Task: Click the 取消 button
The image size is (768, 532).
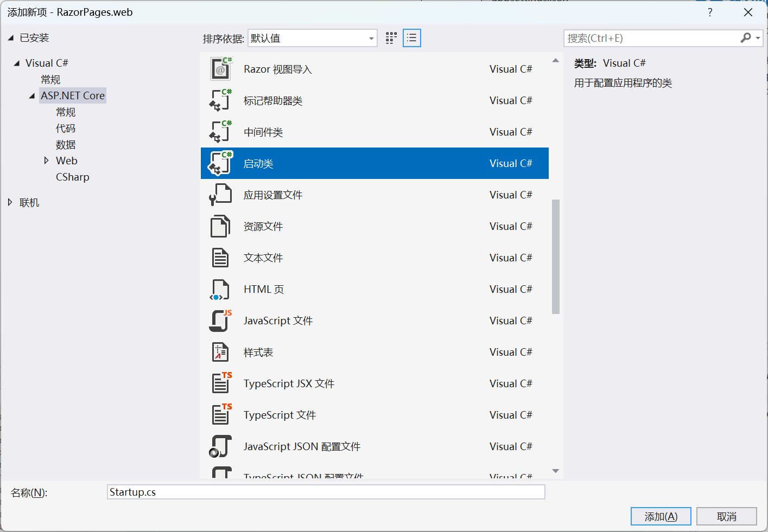Action: pos(727,516)
